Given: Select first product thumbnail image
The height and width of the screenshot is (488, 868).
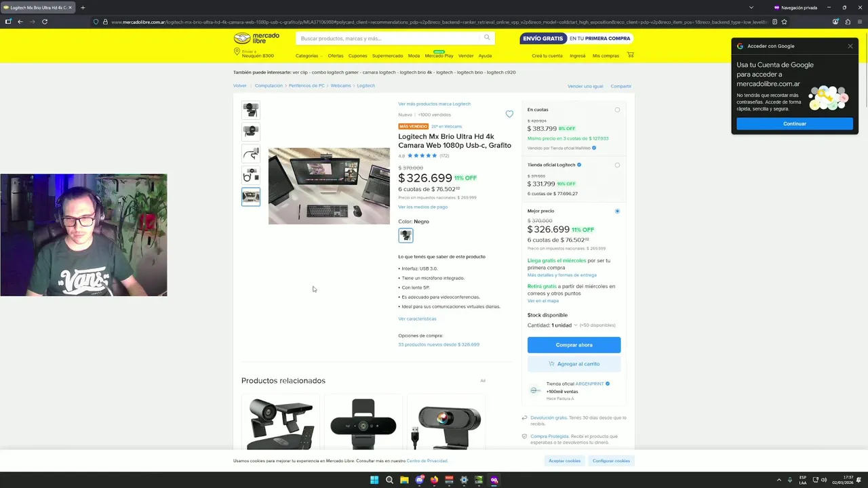Looking at the screenshot, I should coord(251,110).
